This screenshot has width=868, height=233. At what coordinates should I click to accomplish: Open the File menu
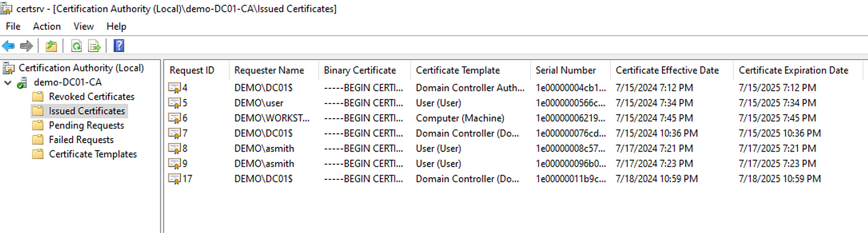click(13, 26)
